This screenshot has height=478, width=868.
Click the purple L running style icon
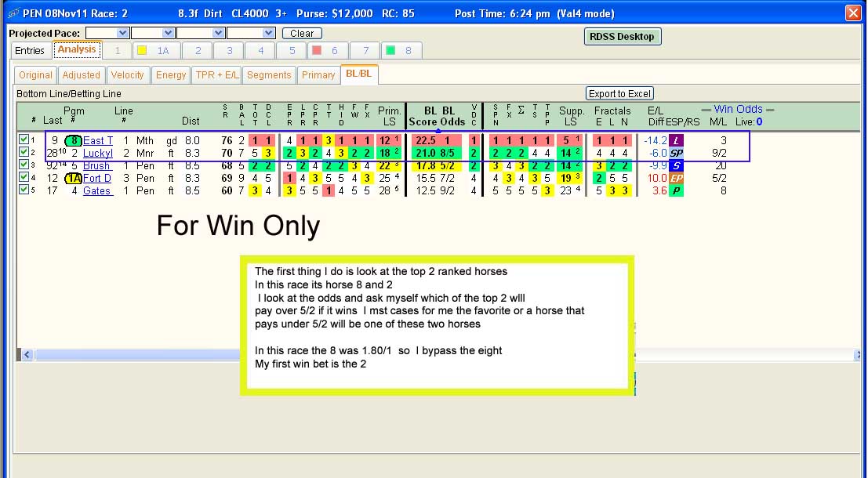click(676, 140)
